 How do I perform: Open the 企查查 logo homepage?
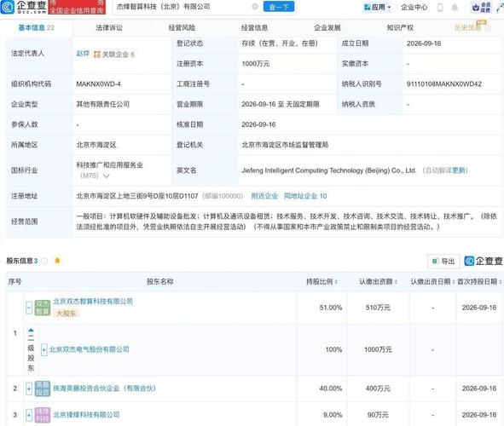[x=24, y=7]
